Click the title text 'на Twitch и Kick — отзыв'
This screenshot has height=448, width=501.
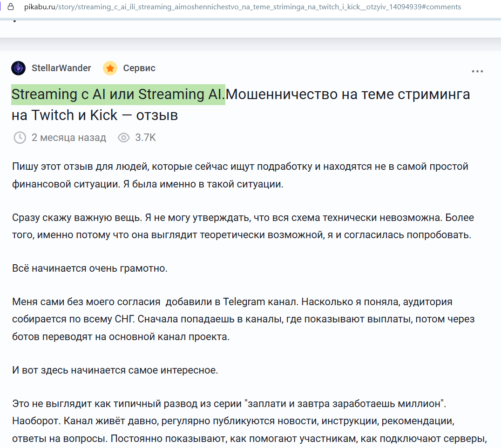point(95,115)
